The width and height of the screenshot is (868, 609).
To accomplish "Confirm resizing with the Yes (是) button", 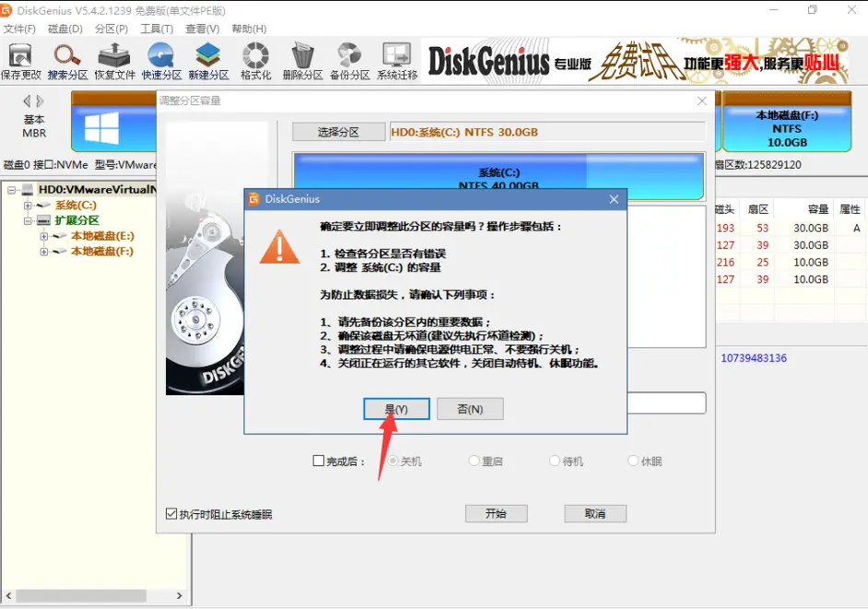I will [x=396, y=409].
